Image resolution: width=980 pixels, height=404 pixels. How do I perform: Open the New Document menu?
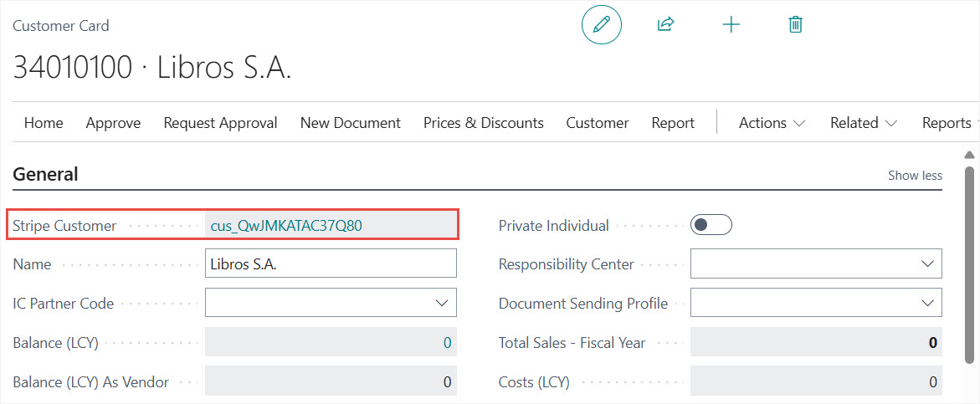350,123
